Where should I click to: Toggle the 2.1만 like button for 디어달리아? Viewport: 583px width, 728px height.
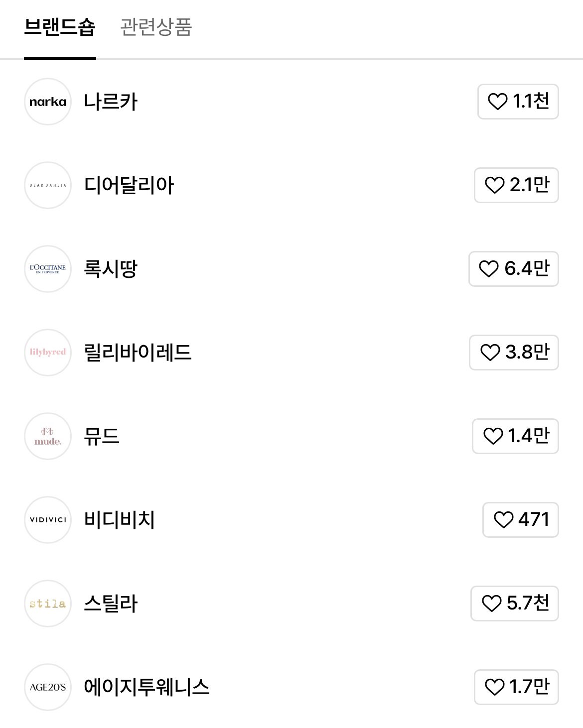tap(516, 185)
